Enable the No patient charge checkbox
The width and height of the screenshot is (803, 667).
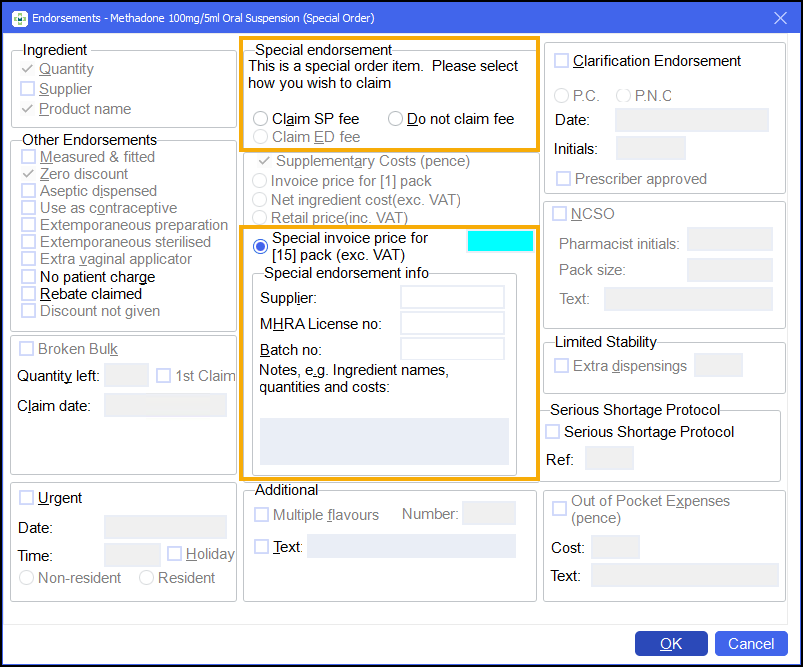pyautogui.click(x=28, y=277)
